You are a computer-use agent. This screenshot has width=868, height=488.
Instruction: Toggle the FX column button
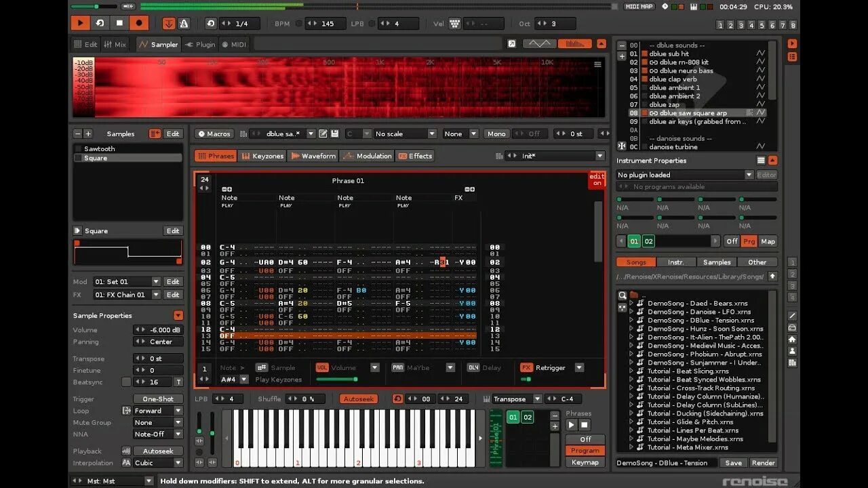click(x=526, y=367)
